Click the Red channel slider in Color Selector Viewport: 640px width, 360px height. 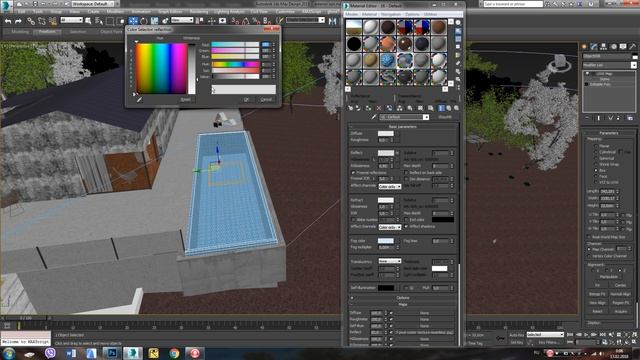click(x=235, y=44)
